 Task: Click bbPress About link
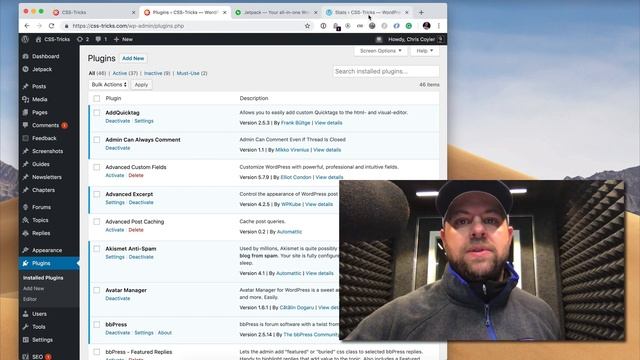[164, 333]
